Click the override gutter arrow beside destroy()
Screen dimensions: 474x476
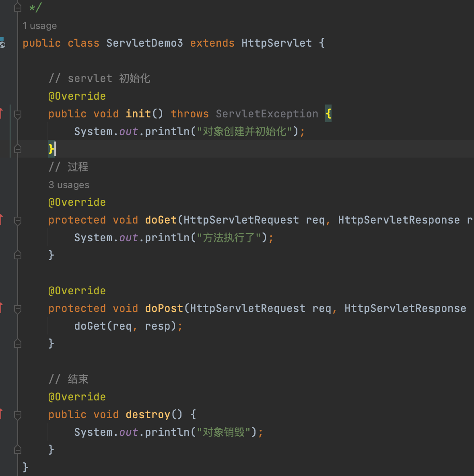click(x=2, y=414)
